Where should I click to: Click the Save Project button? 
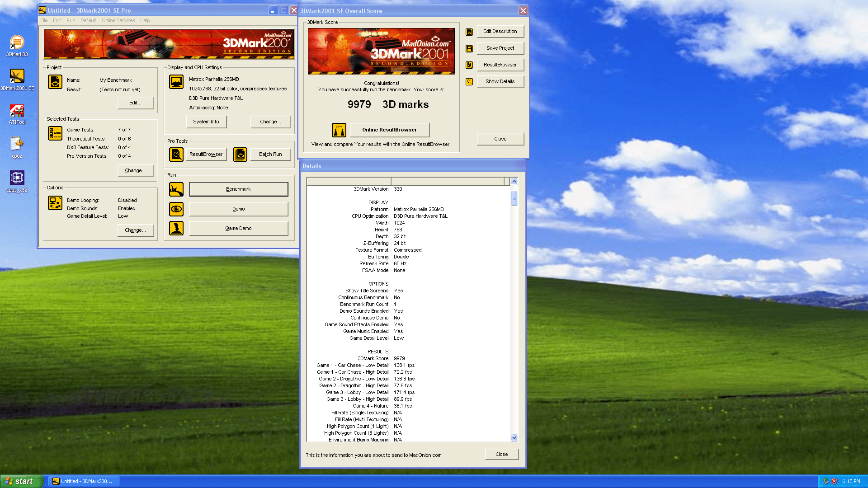pos(500,48)
